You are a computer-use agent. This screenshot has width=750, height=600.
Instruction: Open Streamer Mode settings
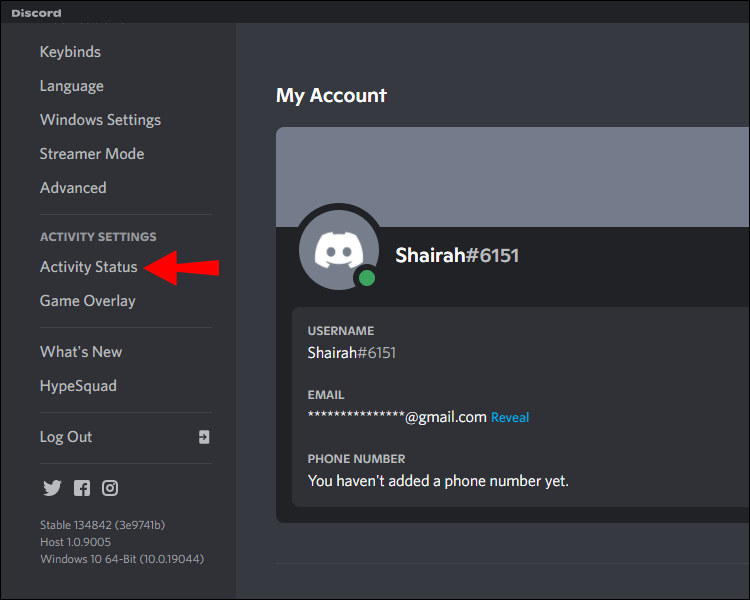click(92, 154)
